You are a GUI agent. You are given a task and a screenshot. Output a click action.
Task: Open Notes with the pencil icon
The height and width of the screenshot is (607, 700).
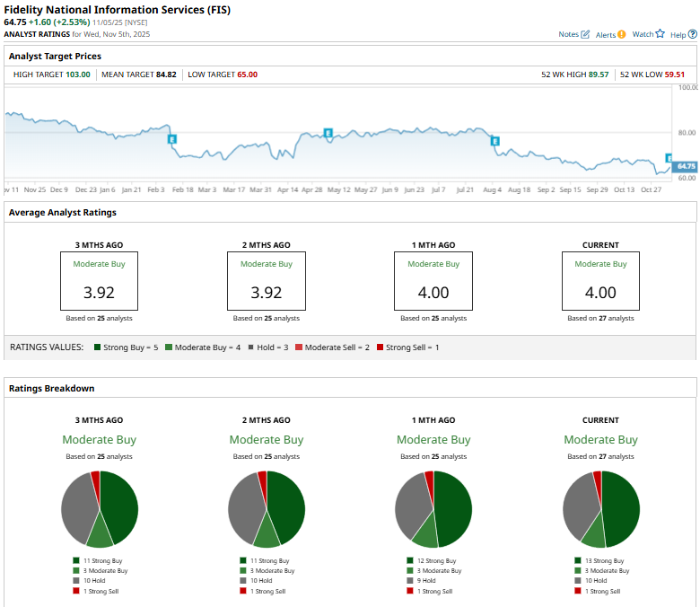(585, 34)
